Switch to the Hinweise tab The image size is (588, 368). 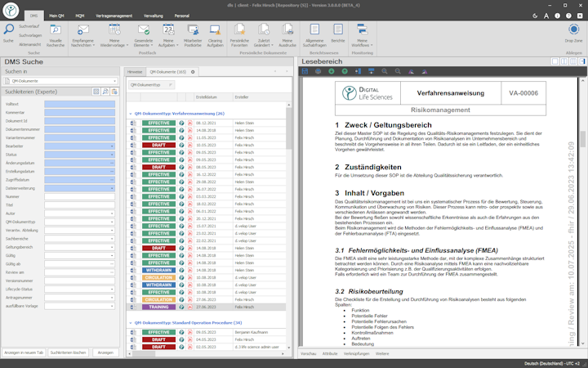click(135, 72)
